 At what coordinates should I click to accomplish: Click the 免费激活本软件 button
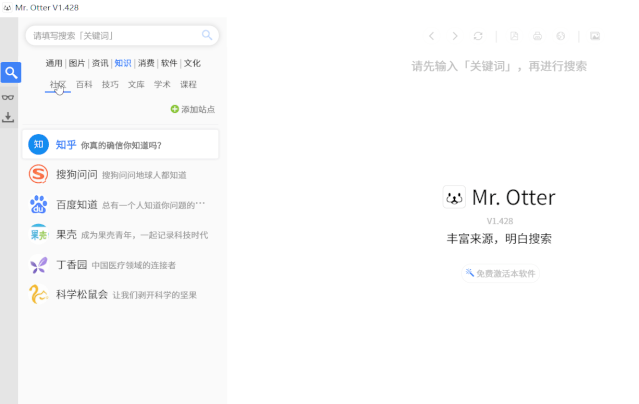point(500,273)
